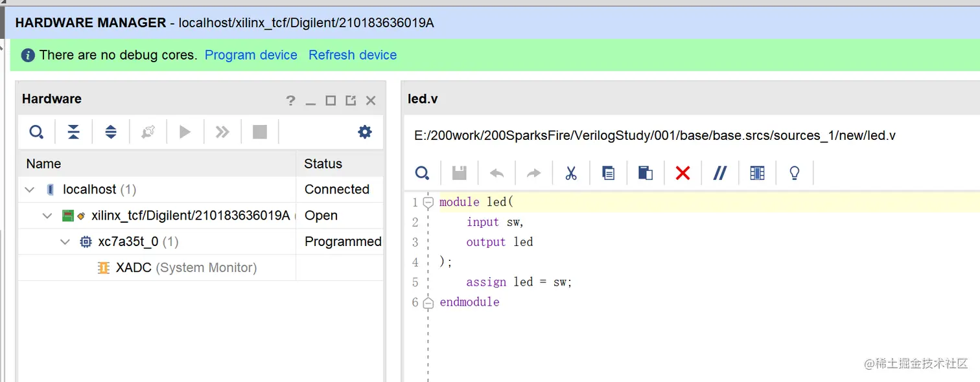Image resolution: width=980 pixels, height=382 pixels.
Task: Click Program device link
Action: [251, 55]
